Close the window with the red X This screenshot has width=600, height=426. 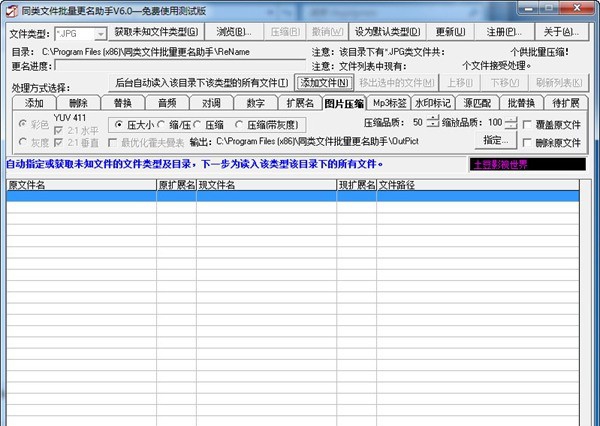pyautogui.click(x=577, y=8)
